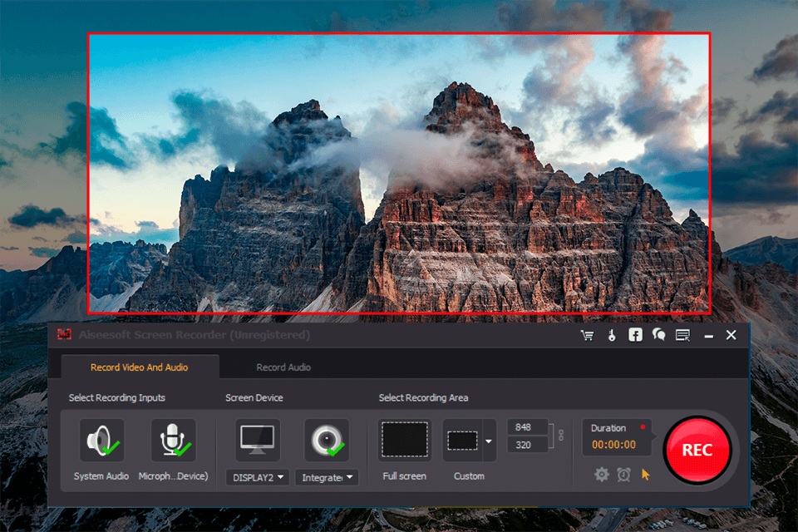Image resolution: width=798 pixels, height=532 pixels.
Task: Select the Full screen recording area
Action: [x=405, y=441]
